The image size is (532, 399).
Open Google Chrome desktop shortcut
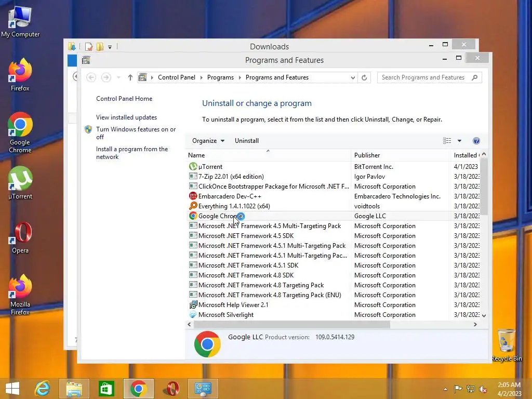20,132
